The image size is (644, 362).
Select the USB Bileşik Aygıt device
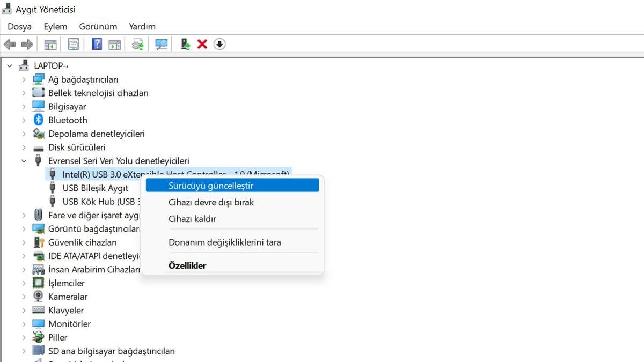click(x=96, y=188)
